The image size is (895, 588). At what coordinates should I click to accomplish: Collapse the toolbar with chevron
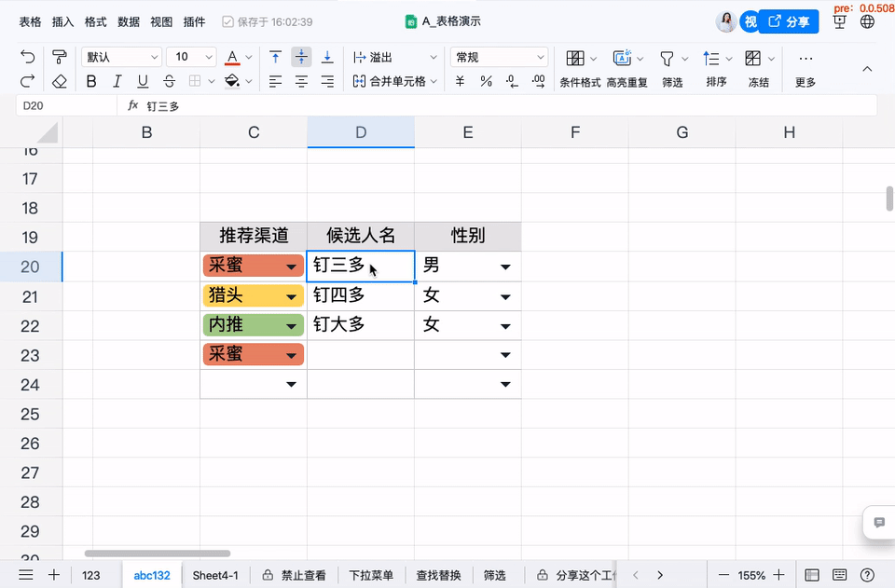867,69
